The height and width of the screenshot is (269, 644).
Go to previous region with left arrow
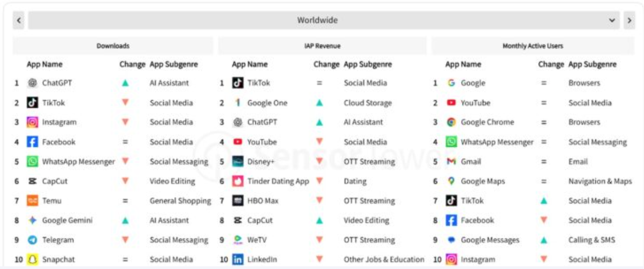click(x=19, y=20)
